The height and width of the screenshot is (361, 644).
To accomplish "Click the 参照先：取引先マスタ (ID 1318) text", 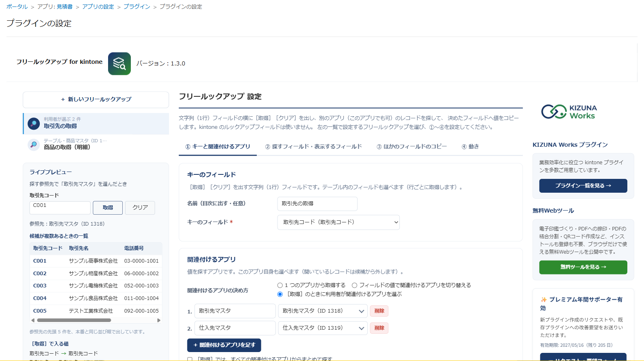I will [x=67, y=224].
